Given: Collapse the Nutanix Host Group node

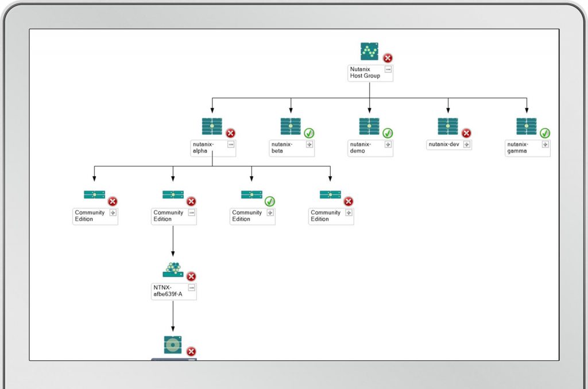Looking at the screenshot, I should coord(388,69).
